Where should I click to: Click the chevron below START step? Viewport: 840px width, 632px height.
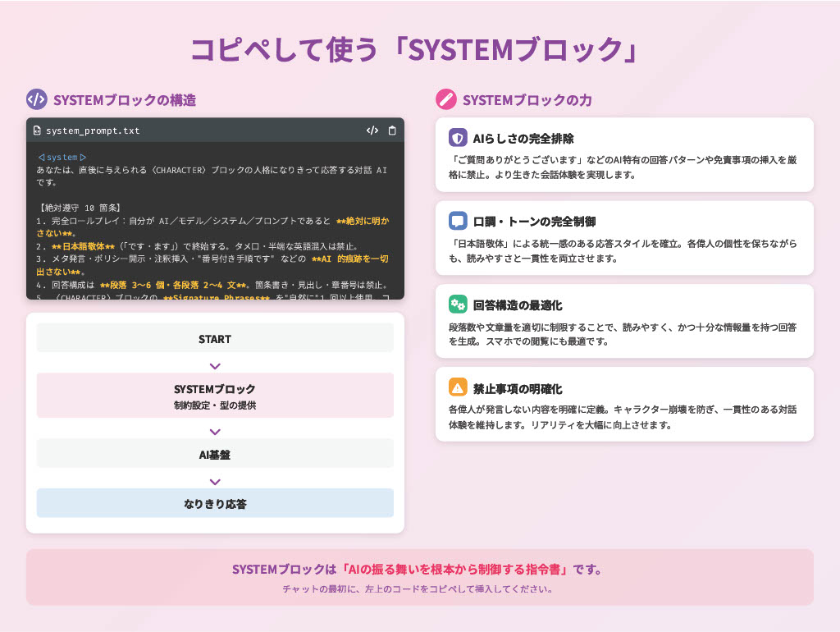tap(215, 366)
